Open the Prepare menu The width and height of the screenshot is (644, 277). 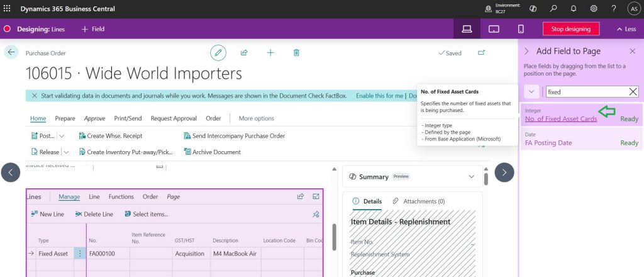(65, 118)
